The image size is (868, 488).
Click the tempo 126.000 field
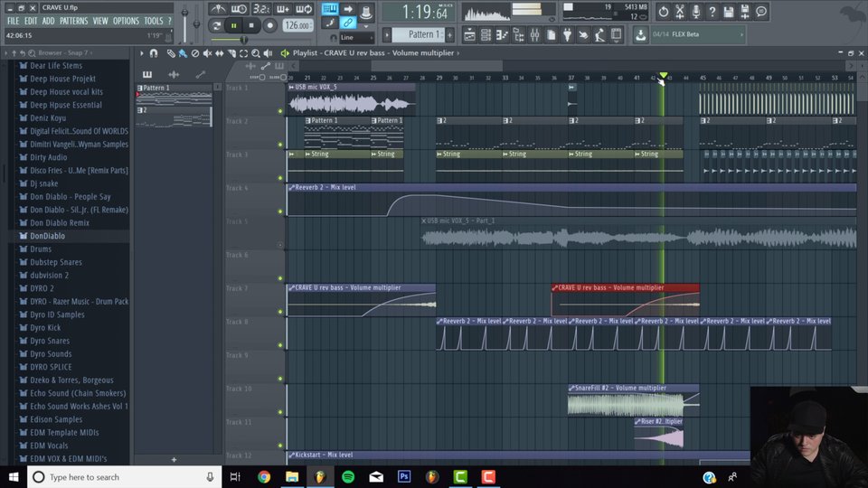pos(297,25)
